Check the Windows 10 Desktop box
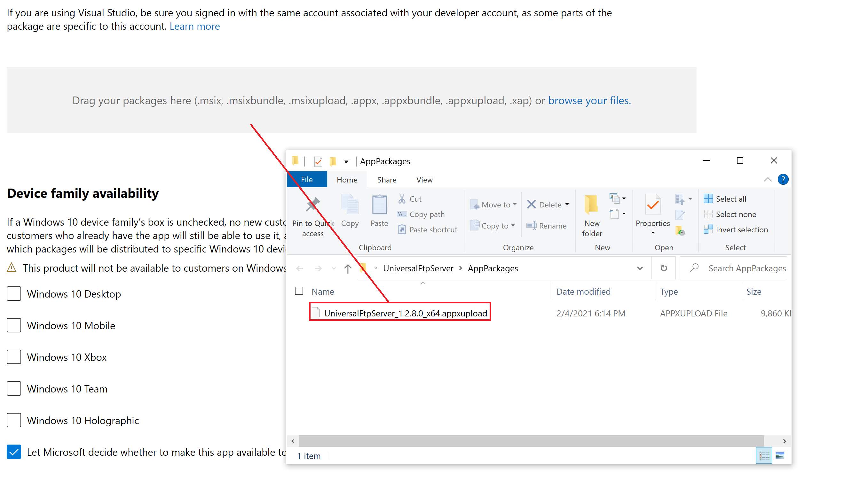Screen dimensions: 868x489 click(x=14, y=294)
